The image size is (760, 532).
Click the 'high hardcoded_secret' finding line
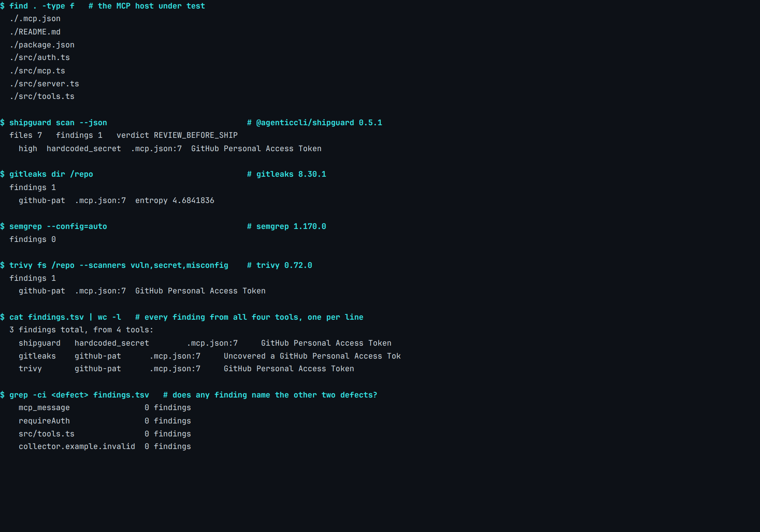tap(170, 149)
